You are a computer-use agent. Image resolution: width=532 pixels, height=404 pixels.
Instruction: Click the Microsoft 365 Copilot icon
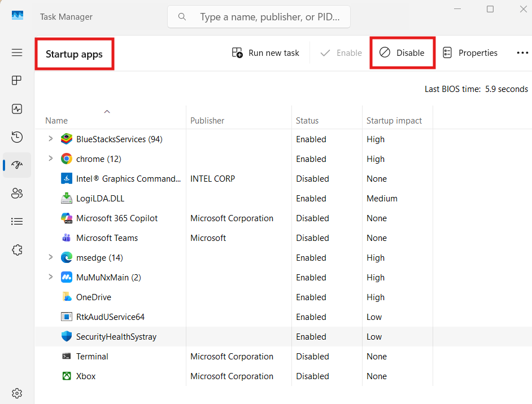(x=67, y=218)
